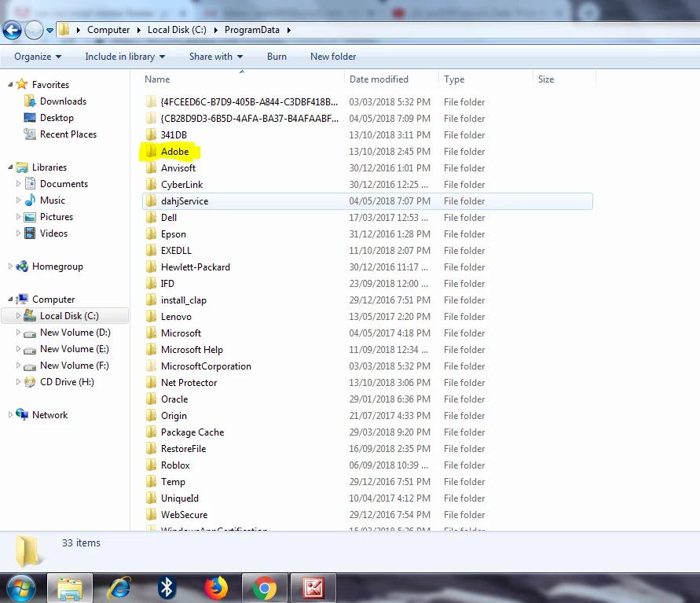The height and width of the screenshot is (603, 700).
Task: Open the Windows Start button
Action: click(20, 588)
